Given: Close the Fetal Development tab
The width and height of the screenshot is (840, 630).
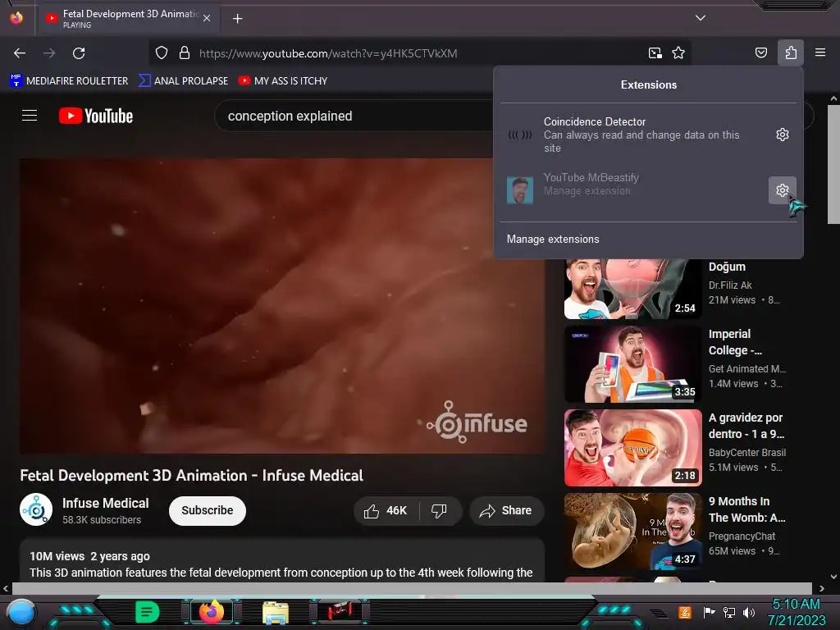Looking at the screenshot, I should pyautogui.click(x=207, y=18).
